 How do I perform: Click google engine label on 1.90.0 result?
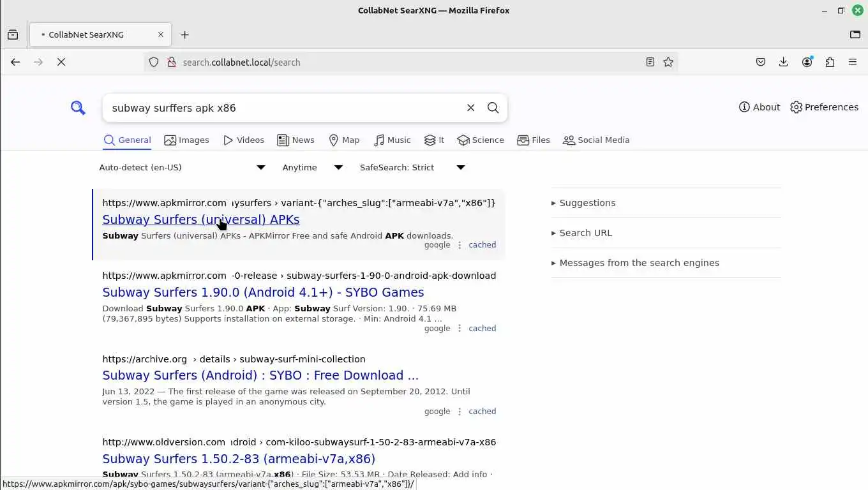(437, 329)
